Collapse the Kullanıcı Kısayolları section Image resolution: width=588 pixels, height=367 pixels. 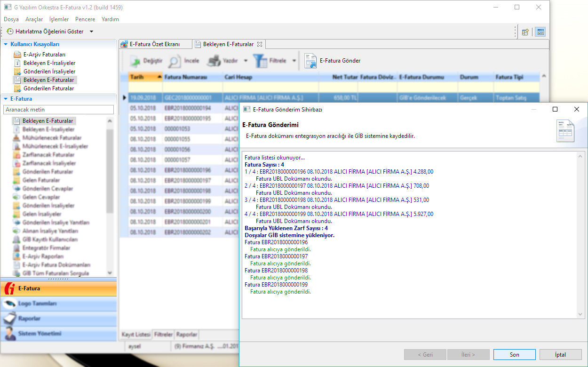[x=6, y=44]
